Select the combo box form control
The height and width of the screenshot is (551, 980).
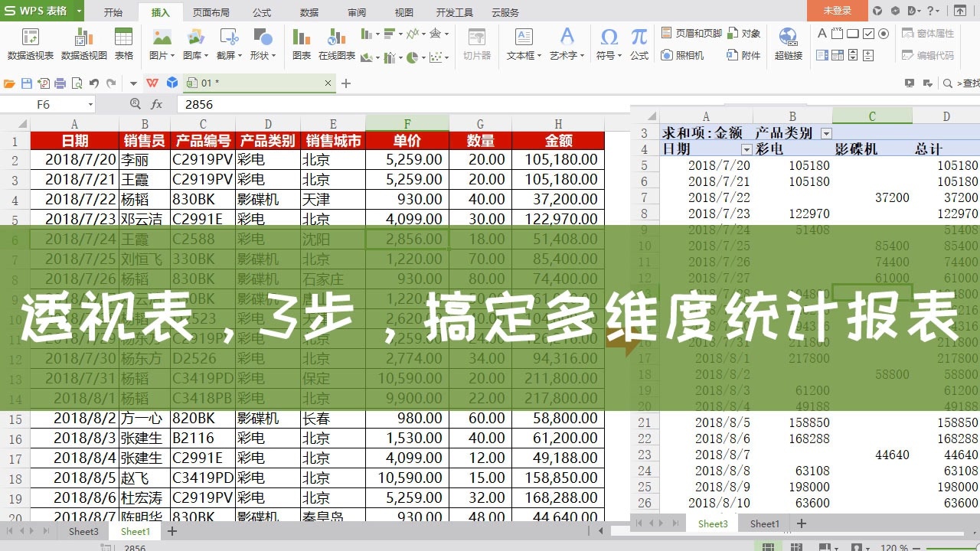pyautogui.click(x=838, y=55)
